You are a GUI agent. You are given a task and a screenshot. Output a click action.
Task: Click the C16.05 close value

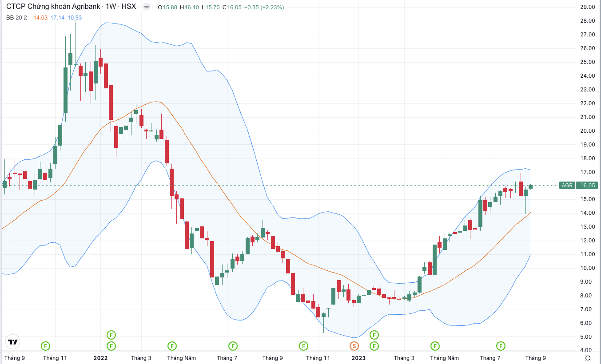pos(232,8)
